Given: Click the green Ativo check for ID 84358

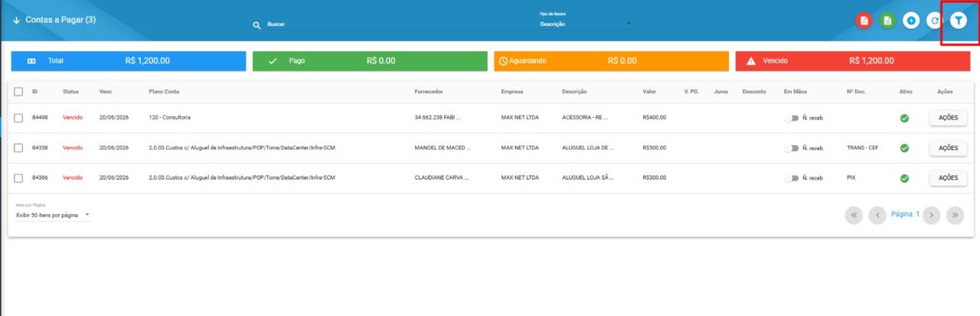Looking at the screenshot, I should point(904,148).
